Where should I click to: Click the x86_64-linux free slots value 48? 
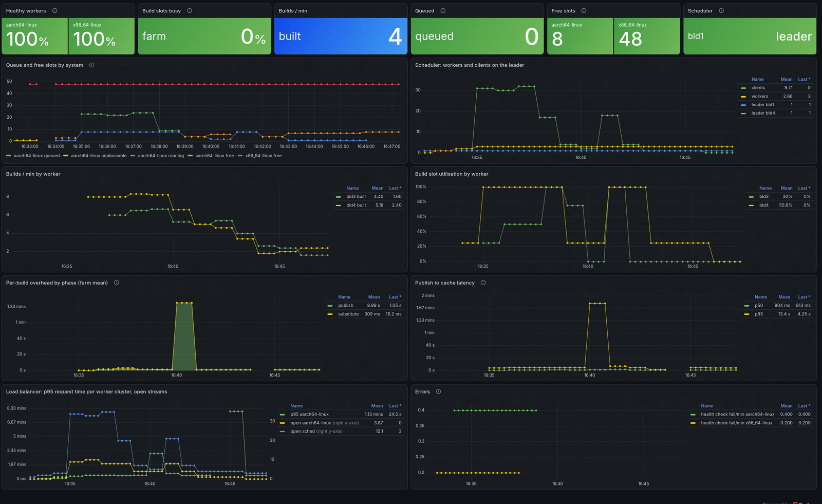[630, 39]
